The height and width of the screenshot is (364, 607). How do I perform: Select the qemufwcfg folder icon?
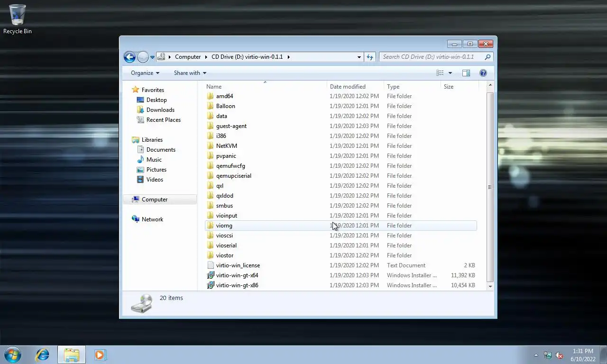[x=211, y=166]
